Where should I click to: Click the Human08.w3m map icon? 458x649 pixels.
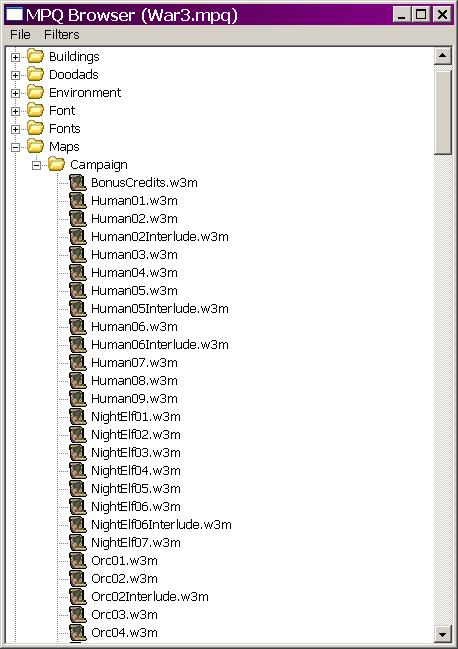click(x=78, y=381)
